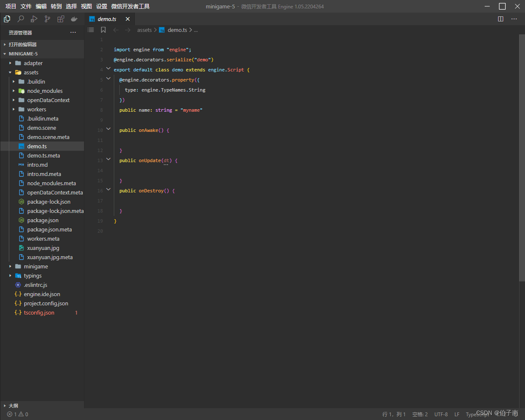
Task: Click the warning count icon in status bar
Action: pyautogui.click(x=21, y=414)
